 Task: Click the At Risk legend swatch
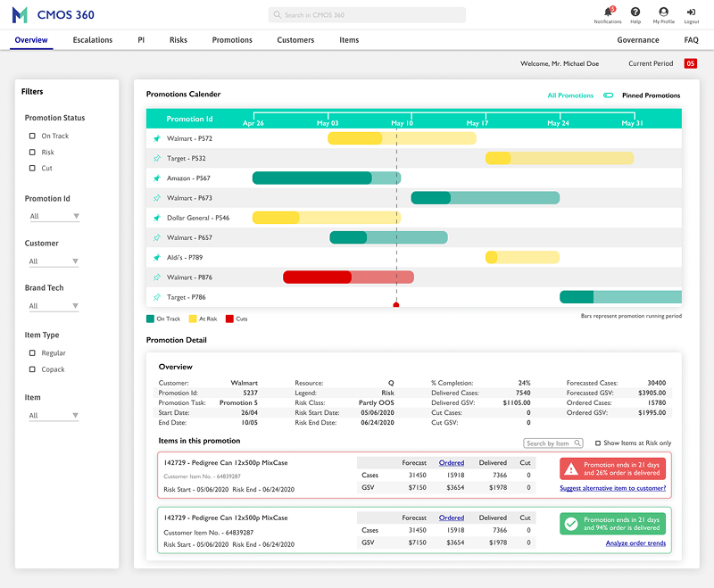click(193, 319)
